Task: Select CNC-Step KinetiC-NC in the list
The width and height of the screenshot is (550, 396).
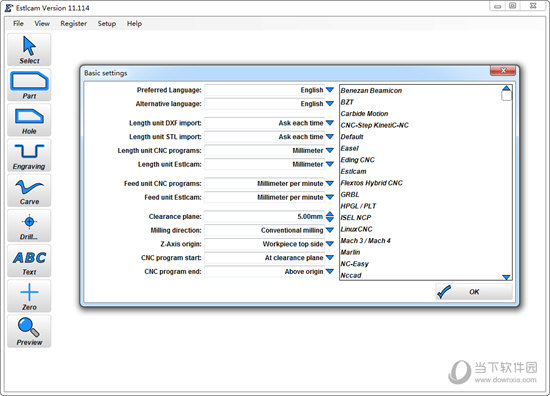Action: 374,125
